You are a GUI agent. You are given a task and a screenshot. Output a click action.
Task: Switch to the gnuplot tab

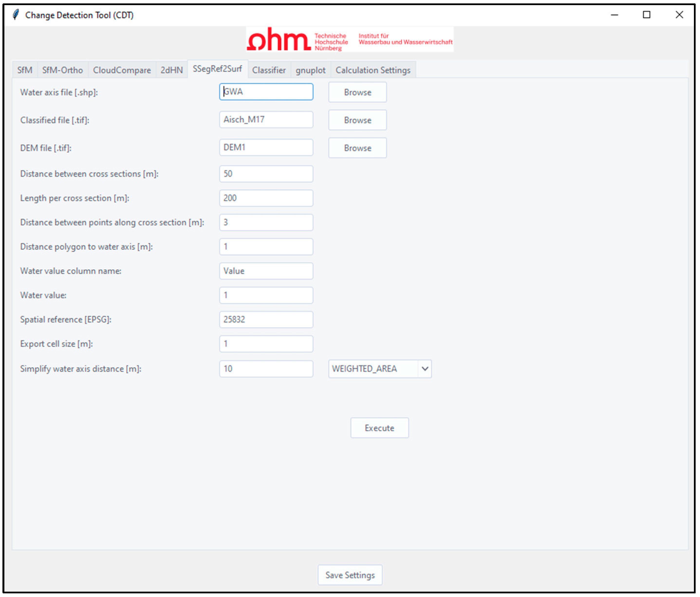click(310, 70)
